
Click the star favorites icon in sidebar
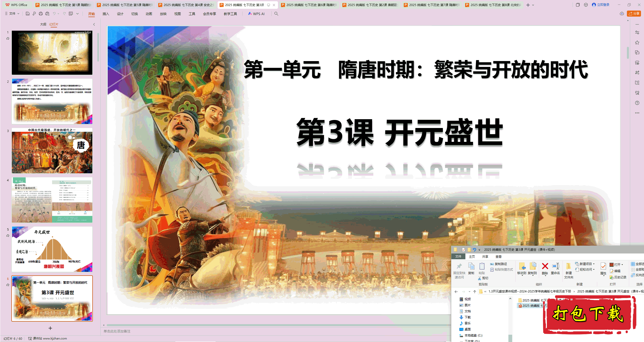[637, 42]
